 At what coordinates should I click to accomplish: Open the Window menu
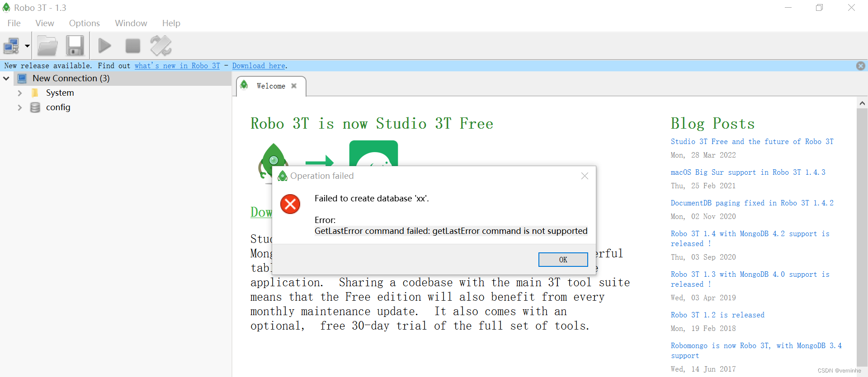pyautogui.click(x=131, y=23)
